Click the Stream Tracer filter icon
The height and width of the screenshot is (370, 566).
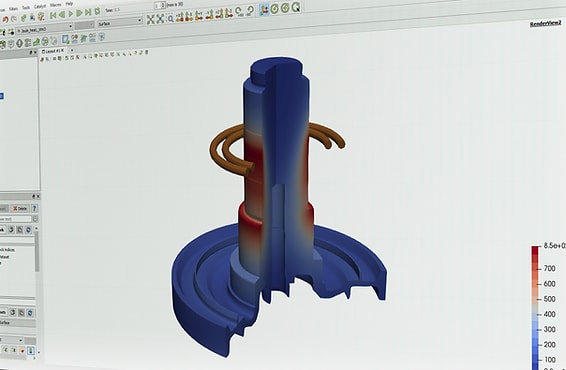pyautogui.click(x=54, y=40)
